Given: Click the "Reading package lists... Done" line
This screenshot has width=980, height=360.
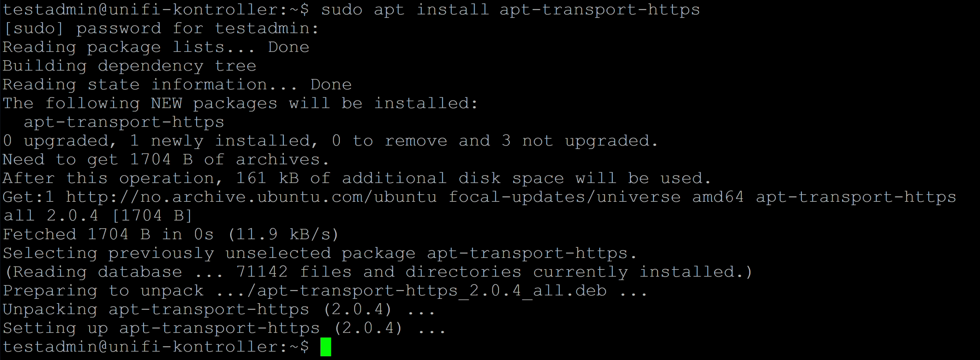Looking at the screenshot, I should pyautogui.click(x=156, y=47).
